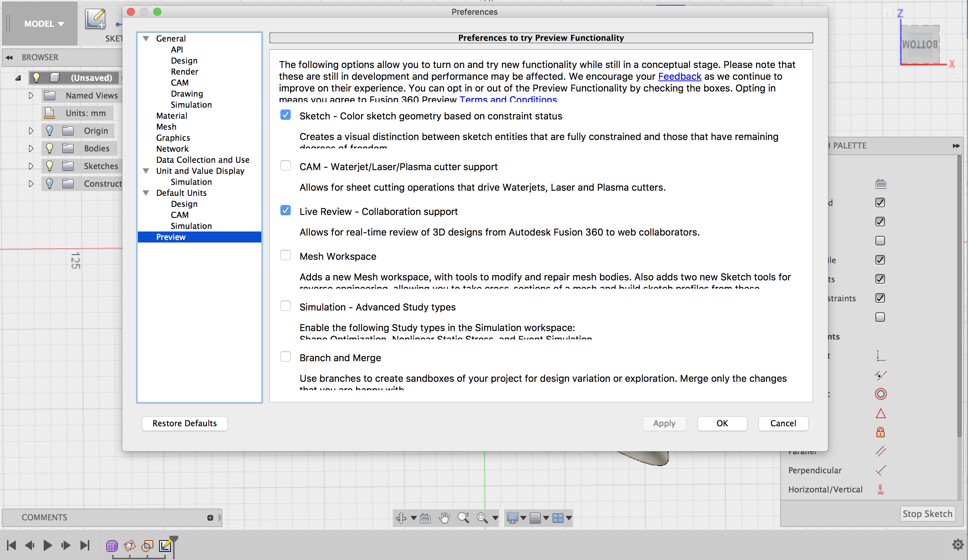This screenshot has height=560, width=968.
Task: Click the Midpoint triangle constraint icon
Action: click(881, 413)
